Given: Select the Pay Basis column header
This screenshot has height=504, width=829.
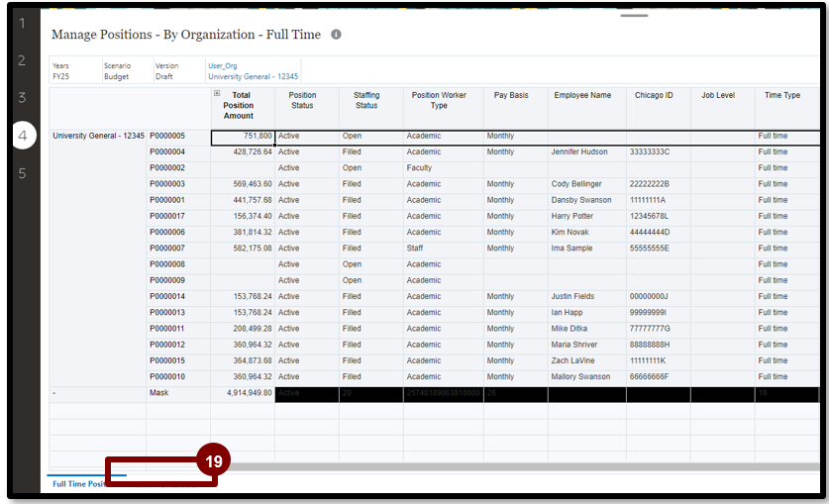Looking at the screenshot, I should 515,108.
